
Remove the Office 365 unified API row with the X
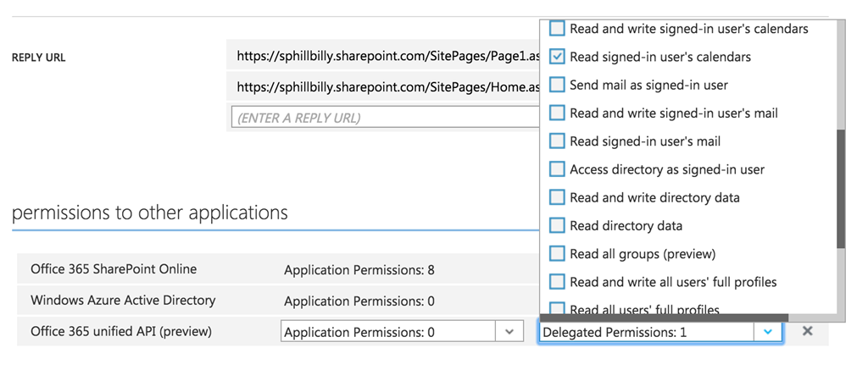tap(807, 331)
